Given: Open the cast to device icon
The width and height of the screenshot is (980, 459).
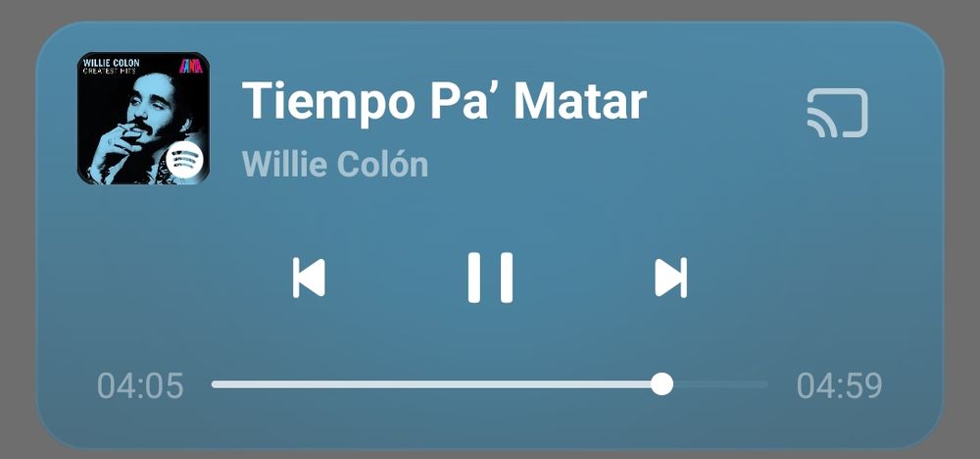Looking at the screenshot, I should coord(838,113).
